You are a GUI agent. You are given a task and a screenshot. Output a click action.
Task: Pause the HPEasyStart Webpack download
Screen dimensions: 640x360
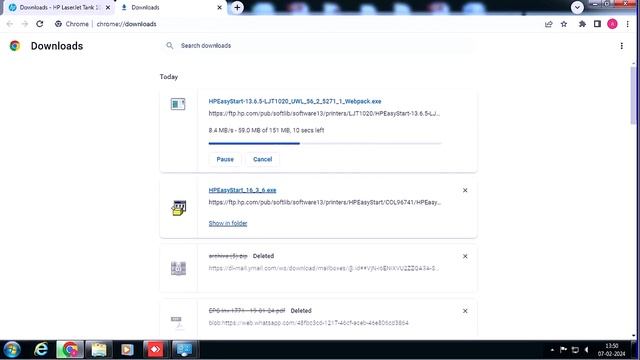[x=225, y=159]
